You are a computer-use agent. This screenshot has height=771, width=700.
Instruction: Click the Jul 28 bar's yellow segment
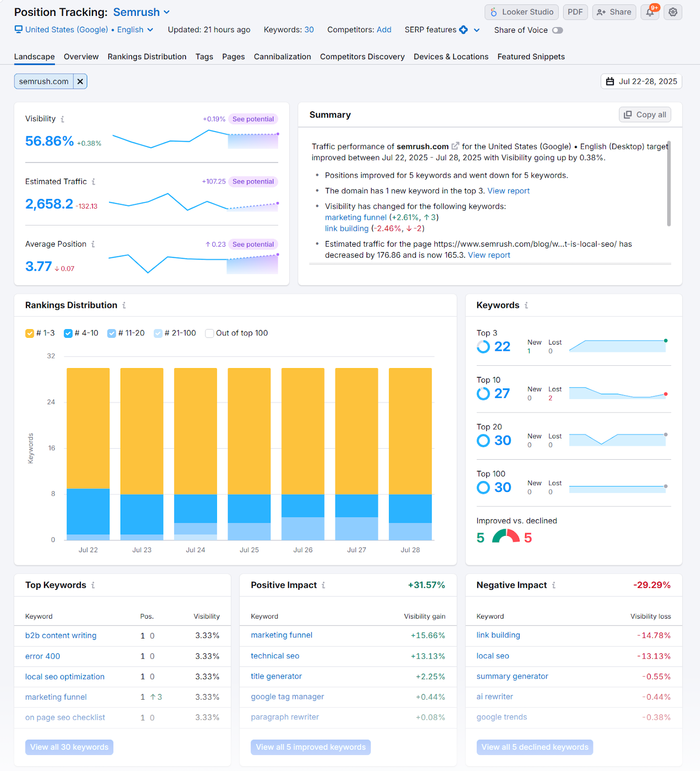click(410, 431)
